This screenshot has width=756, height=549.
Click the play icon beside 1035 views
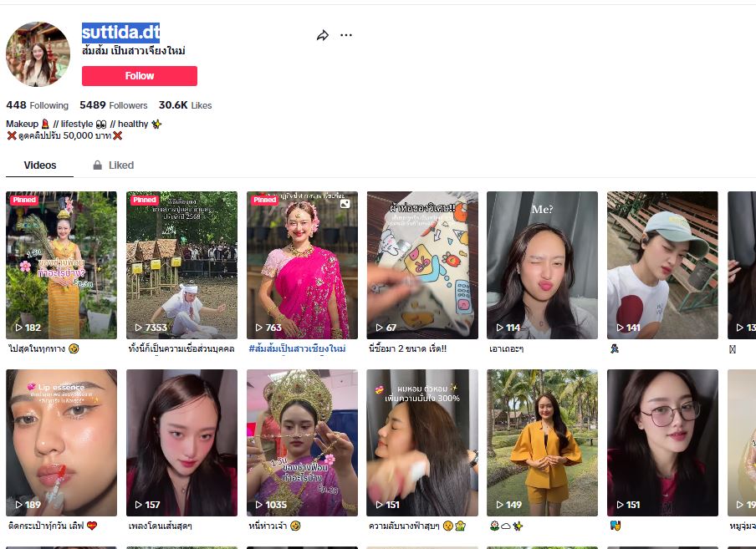259,505
